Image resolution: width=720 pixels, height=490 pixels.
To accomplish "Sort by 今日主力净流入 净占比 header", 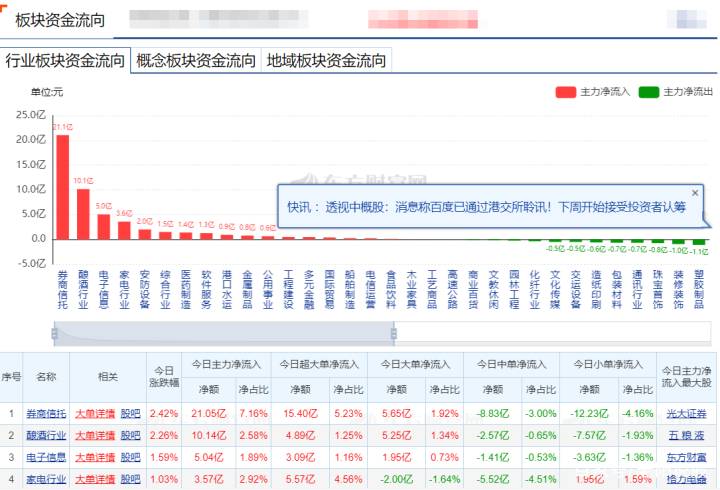I will (253, 390).
